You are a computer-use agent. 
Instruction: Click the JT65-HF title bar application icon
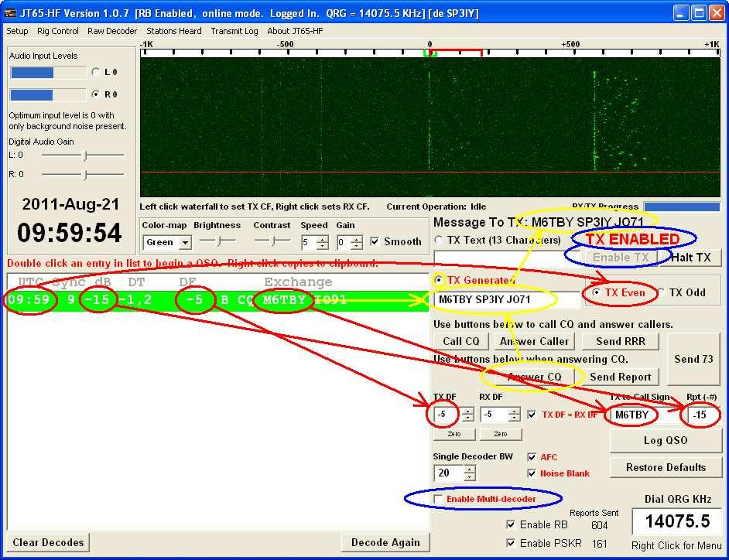click(10, 13)
